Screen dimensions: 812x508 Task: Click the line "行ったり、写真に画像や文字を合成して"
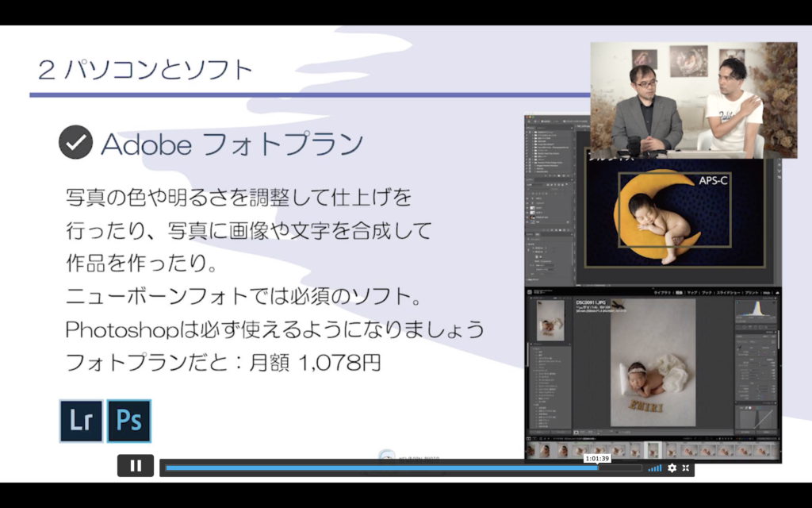[248, 230]
